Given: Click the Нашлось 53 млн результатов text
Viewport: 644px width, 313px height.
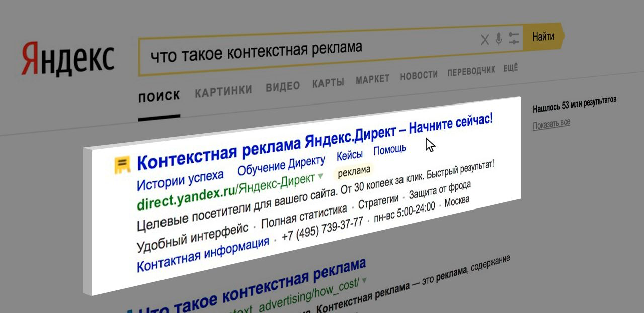Looking at the screenshot, I should [x=575, y=104].
